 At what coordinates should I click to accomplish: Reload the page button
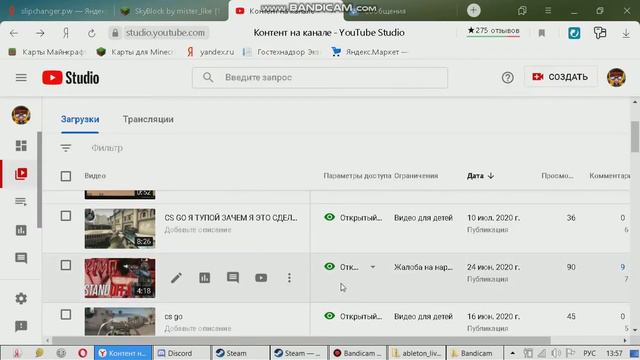(91, 33)
